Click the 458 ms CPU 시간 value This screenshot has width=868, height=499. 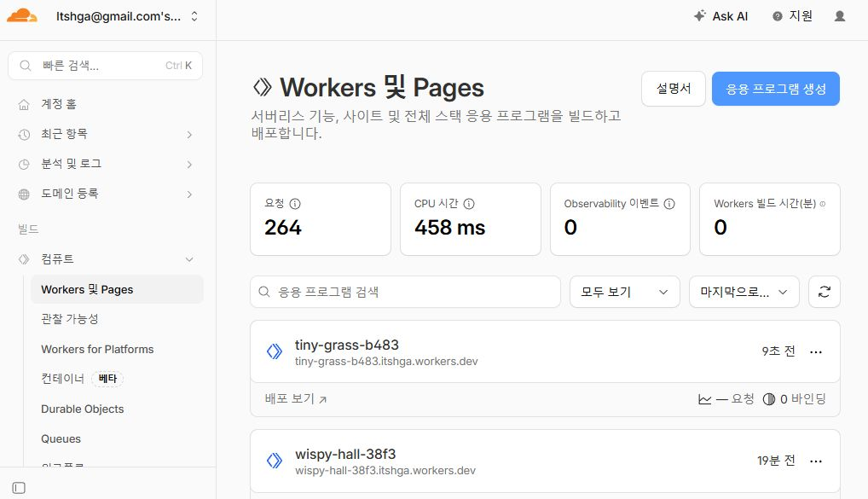[x=450, y=228]
